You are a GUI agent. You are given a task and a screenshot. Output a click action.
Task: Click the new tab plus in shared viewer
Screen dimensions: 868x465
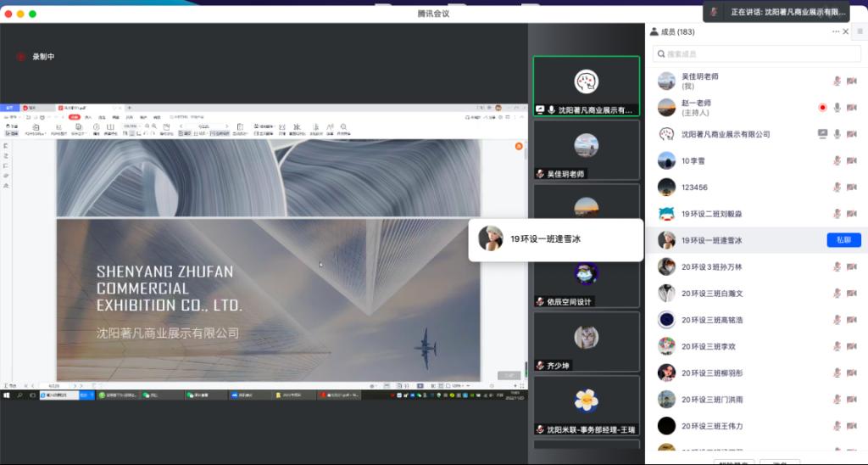pos(130,108)
